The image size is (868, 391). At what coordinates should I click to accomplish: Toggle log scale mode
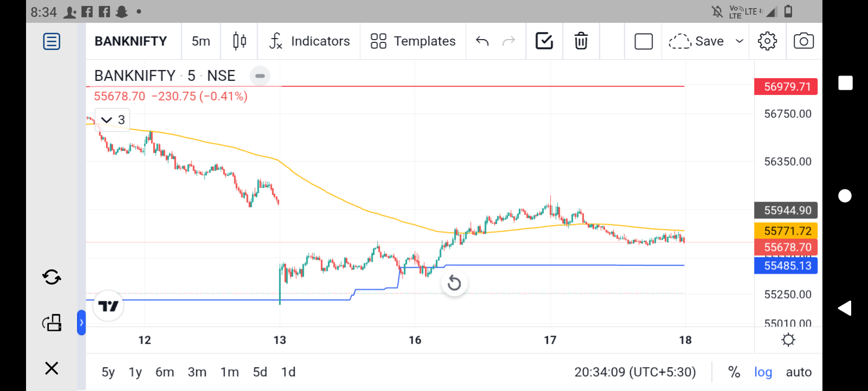[x=763, y=372]
